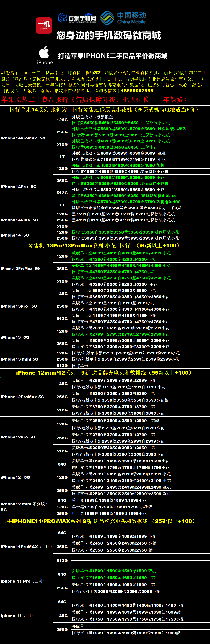Click the white Apple iPhone logo
Viewport: 210px width, 644px height.
45,55
